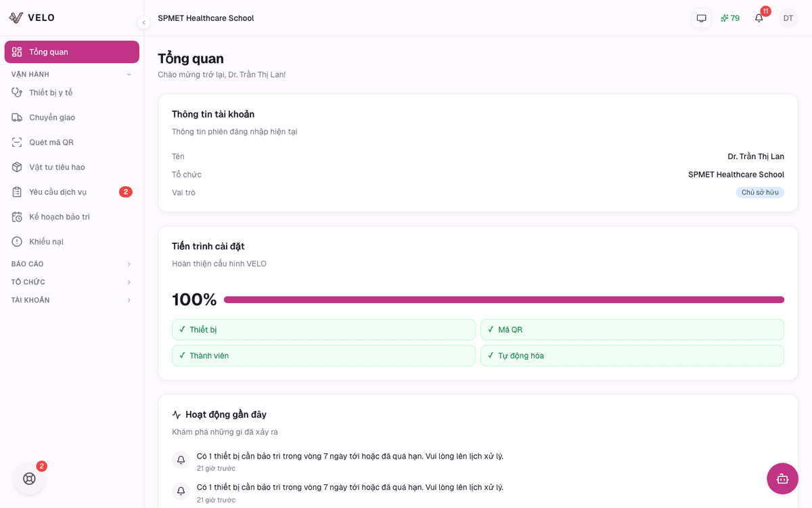The image size is (812, 508).
Task: Open Kế hoạch bảo trì from sidebar
Action: tap(59, 217)
